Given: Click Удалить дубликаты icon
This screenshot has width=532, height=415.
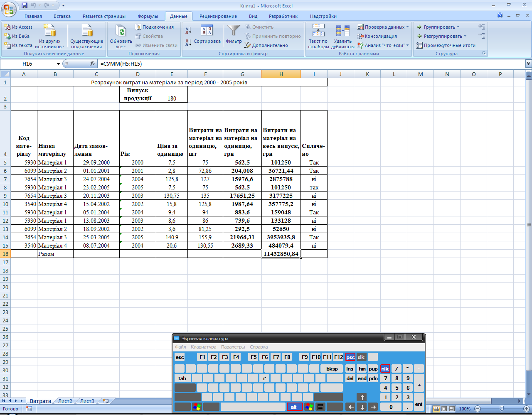Looking at the screenshot, I should tap(342, 31).
